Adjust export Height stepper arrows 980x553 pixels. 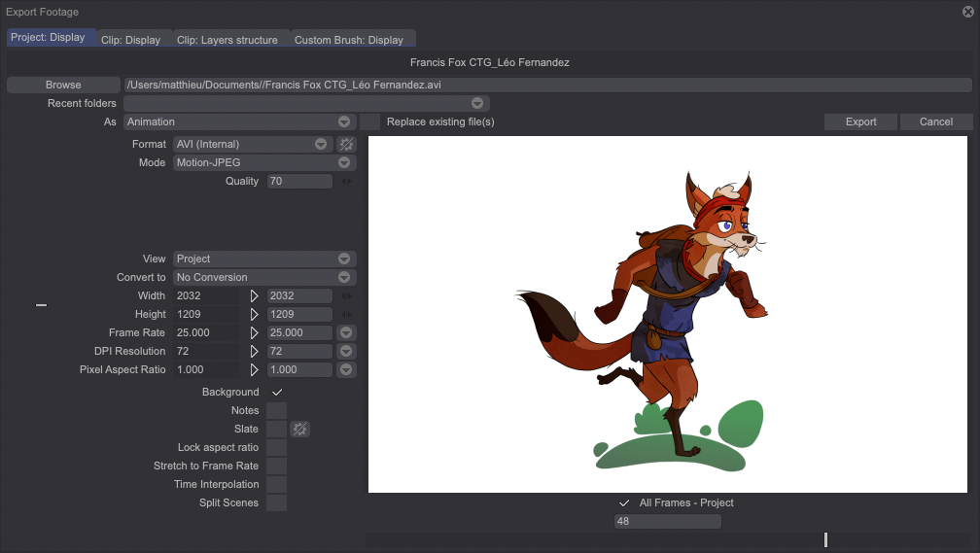point(346,314)
